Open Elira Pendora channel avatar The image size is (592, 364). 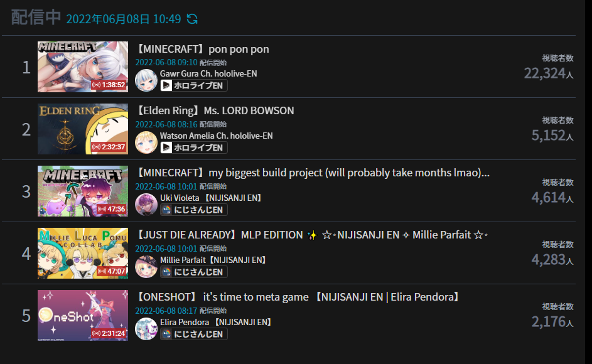coord(146,328)
